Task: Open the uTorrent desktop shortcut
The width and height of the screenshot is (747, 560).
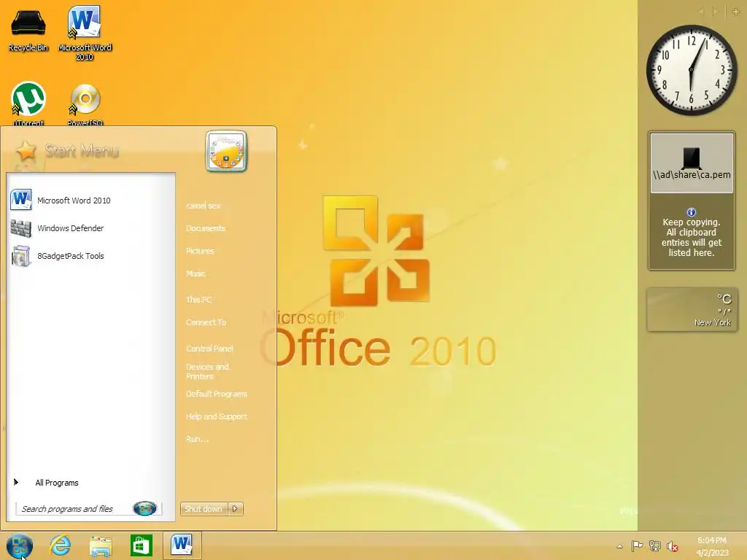Action: pos(28,104)
